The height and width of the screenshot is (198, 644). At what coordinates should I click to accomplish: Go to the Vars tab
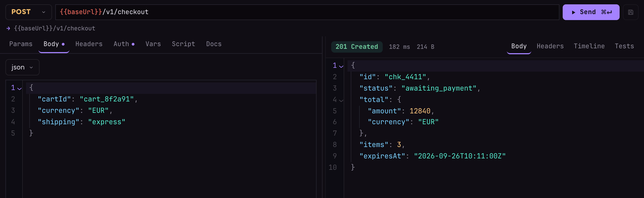[x=153, y=44]
